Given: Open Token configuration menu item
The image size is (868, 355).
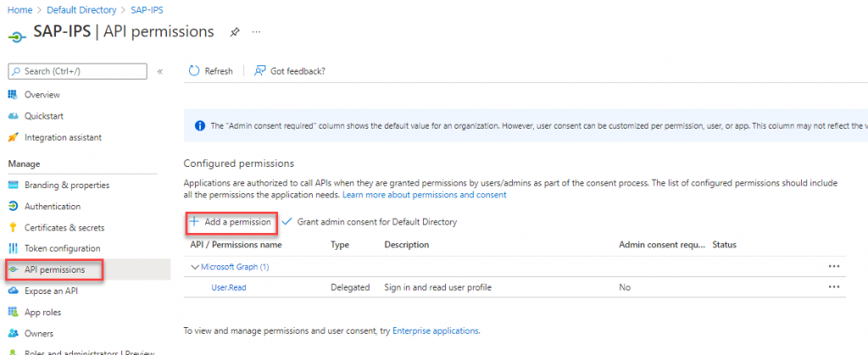Looking at the screenshot, I should click(62, 249).
